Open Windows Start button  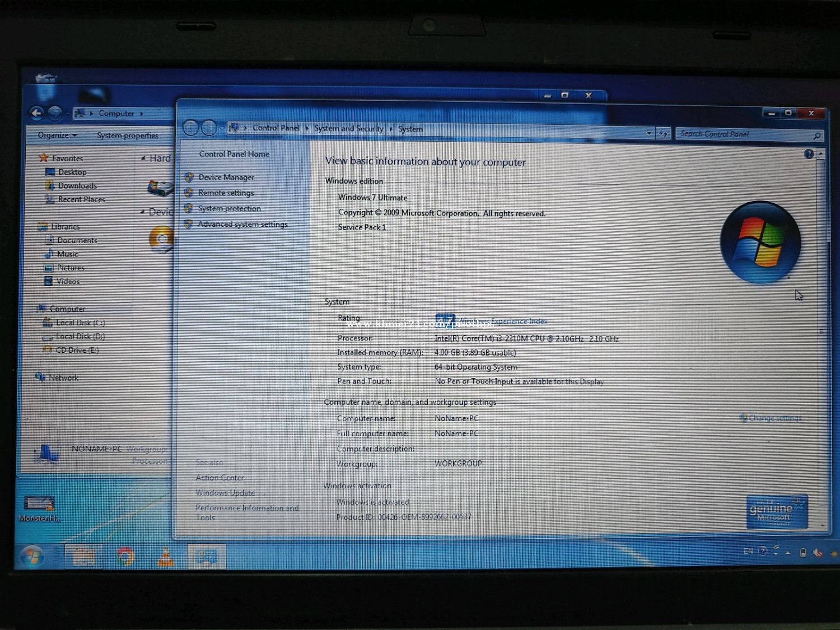[x=32, y=557]
